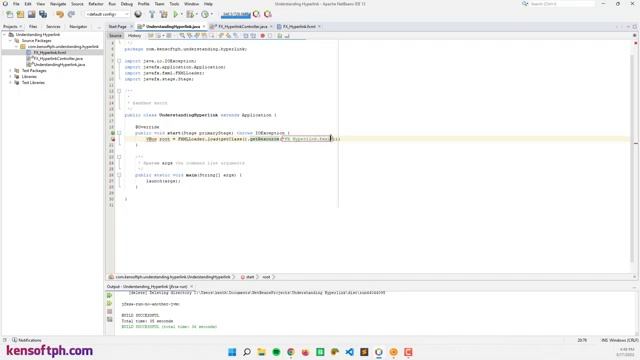Select FX_Hyperlink.fxml in project tree
The image size is (640, 360).
click(49, 53)
